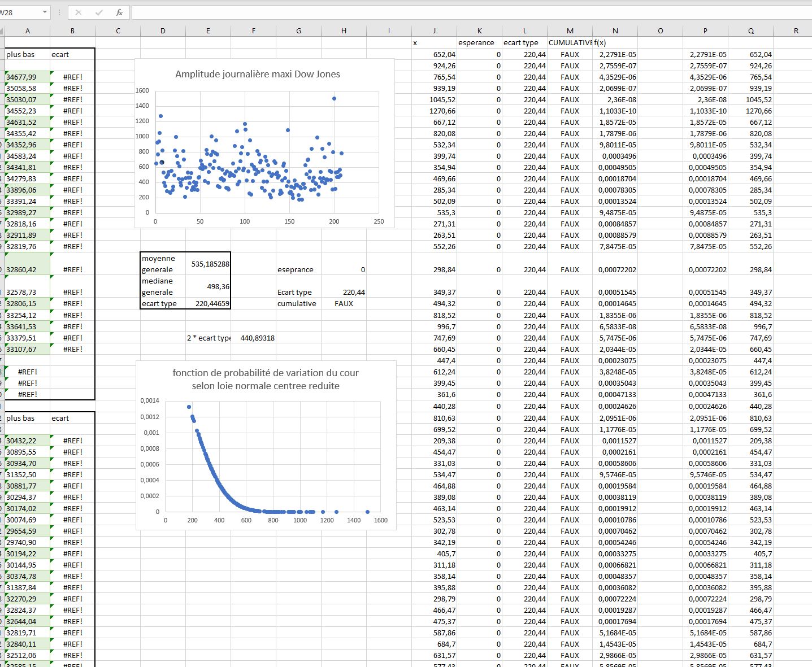This screenshot has height=667, width=812.
Task: Select column N header
Action: click(615, 31)
